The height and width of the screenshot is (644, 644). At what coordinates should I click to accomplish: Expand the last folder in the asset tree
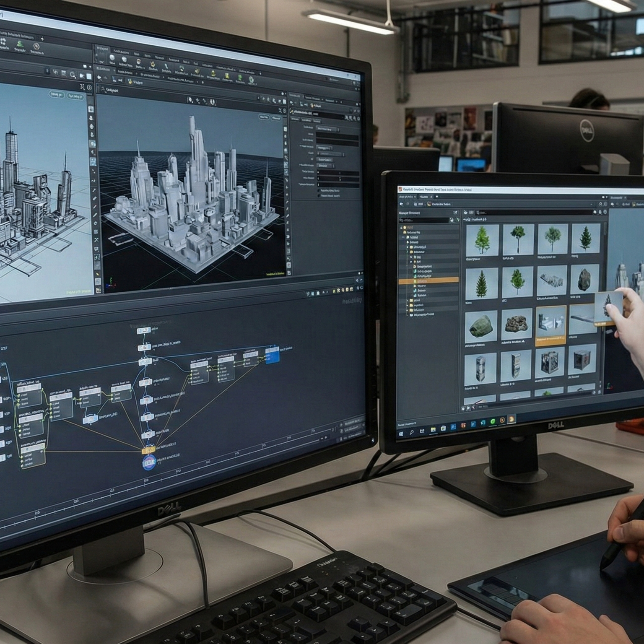pyautogui.click(x=407, y=314)
